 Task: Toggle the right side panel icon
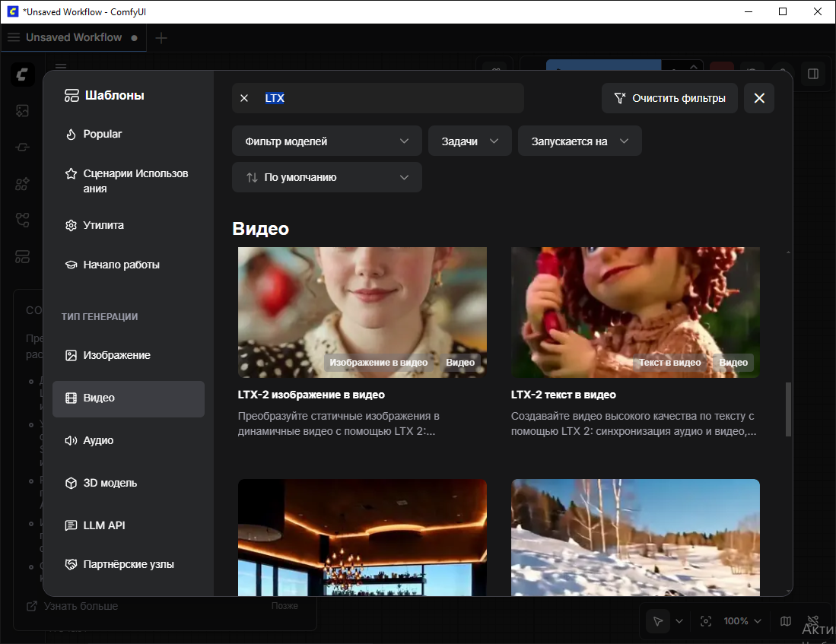point(813,74)
